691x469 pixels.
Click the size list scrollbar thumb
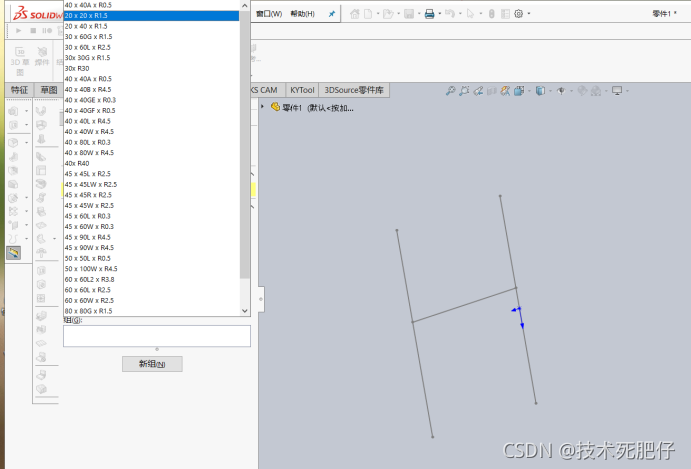245,145
